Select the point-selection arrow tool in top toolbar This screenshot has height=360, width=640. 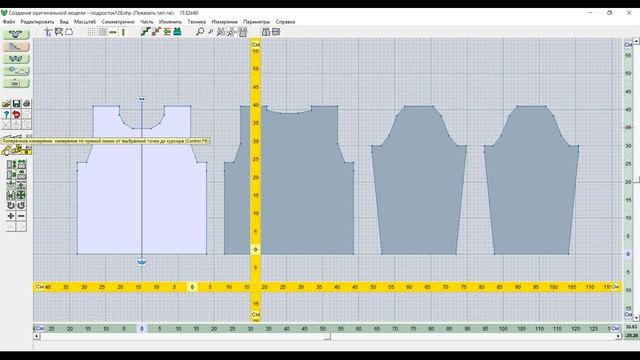pyautogui.click(x=48, y=32)
